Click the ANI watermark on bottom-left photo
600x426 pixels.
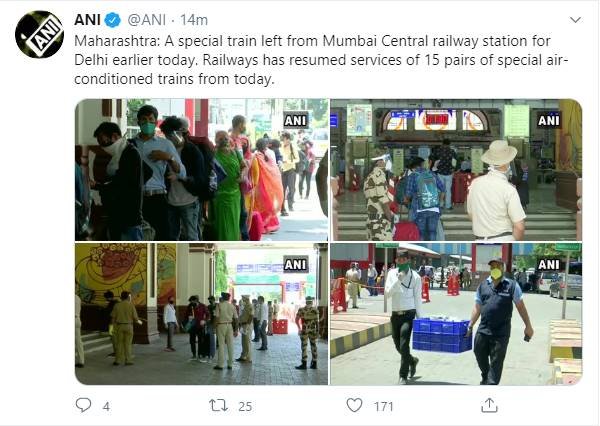click(x=295, y=264)
